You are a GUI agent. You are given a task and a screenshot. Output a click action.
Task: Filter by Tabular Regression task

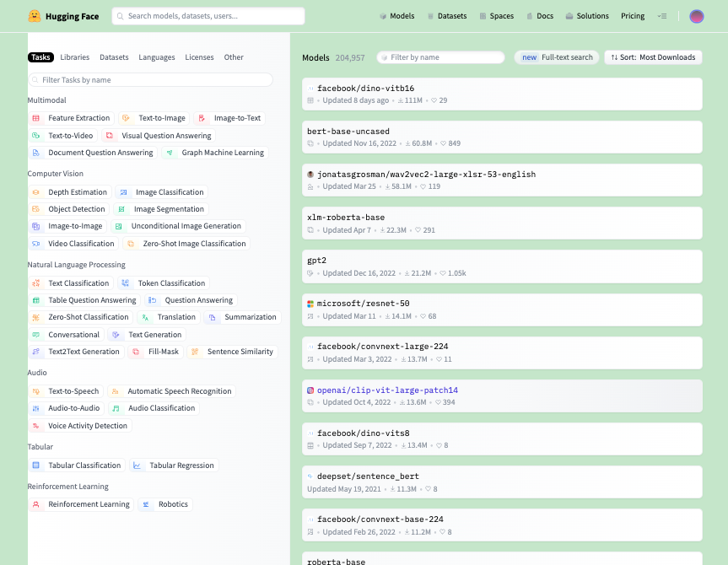(174, 465)
